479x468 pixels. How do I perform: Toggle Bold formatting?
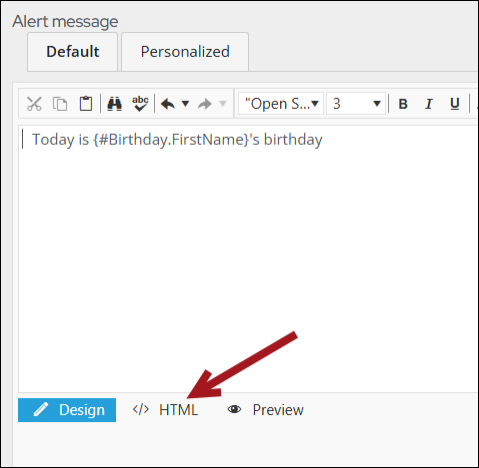(x=403, y=104)
